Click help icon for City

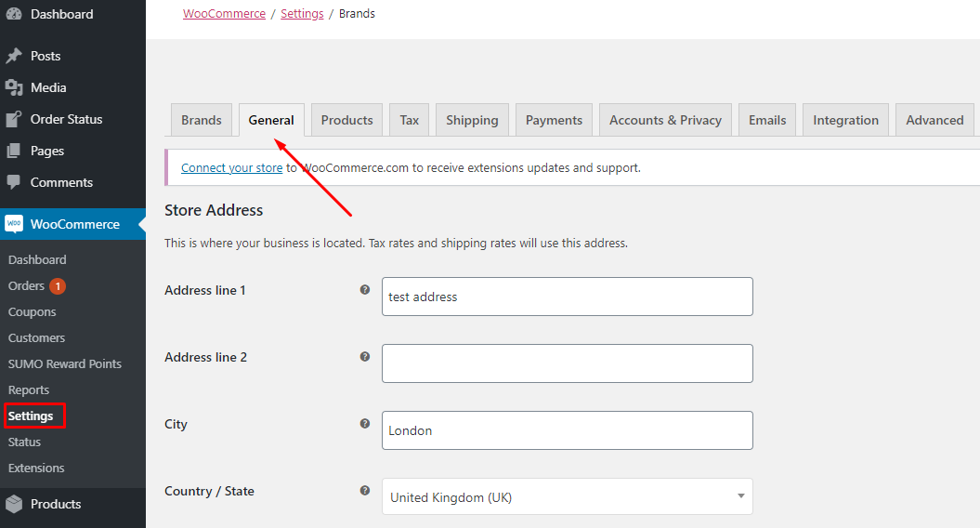365,424
